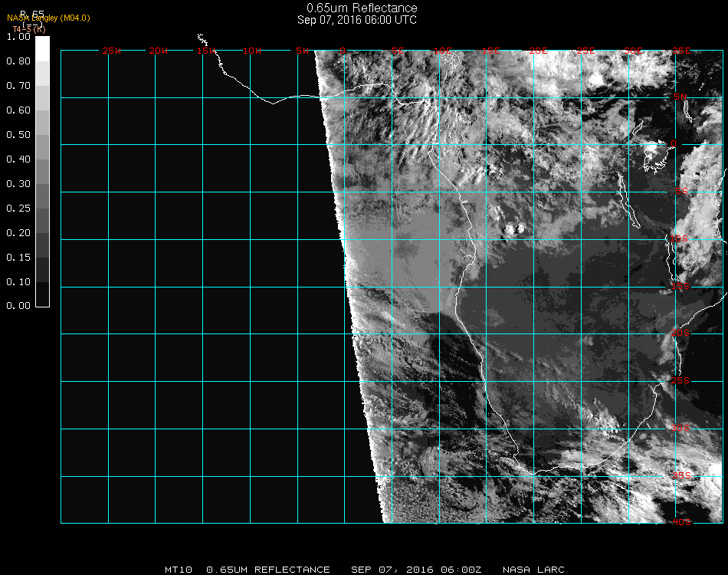
Task: Click the '0.70' colorbar scale value
Action: coord(18,86)
